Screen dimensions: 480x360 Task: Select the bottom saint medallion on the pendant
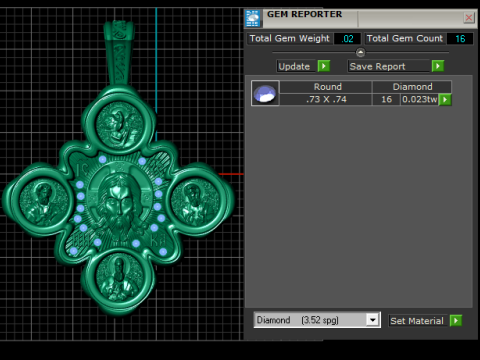click(119, 277)
